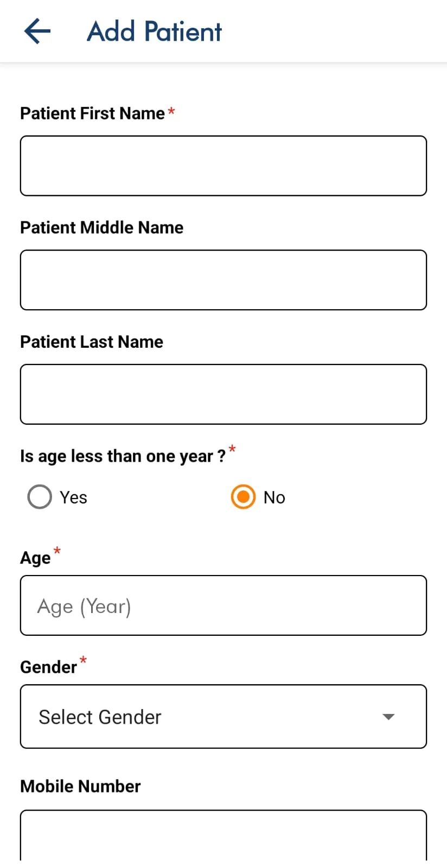Click the Patient First Name label
Viewport: 447px width, 868px height.
click(92, 113)
